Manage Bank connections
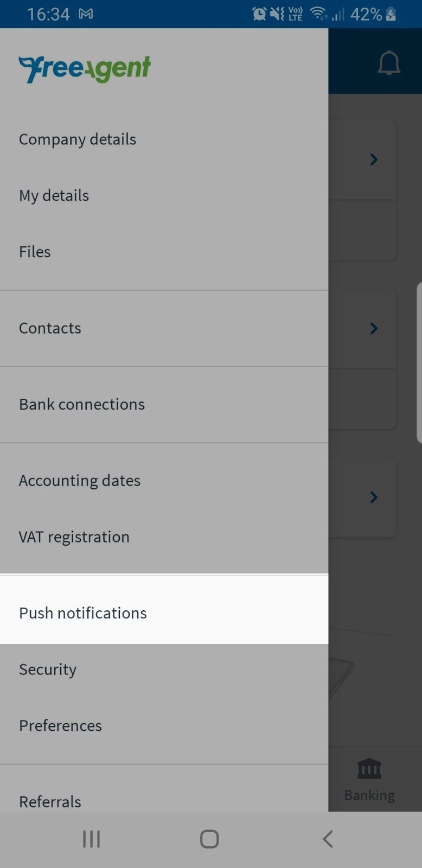 pyautogui.click(x=81, y=404)
